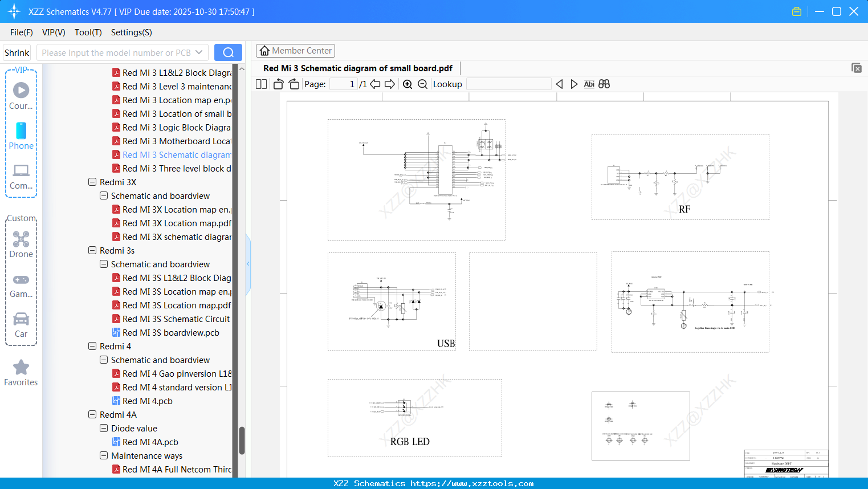Collapse the Redmi 3X tree node
The height and width of the screenshot is (489, 868).
coord(92,182)
